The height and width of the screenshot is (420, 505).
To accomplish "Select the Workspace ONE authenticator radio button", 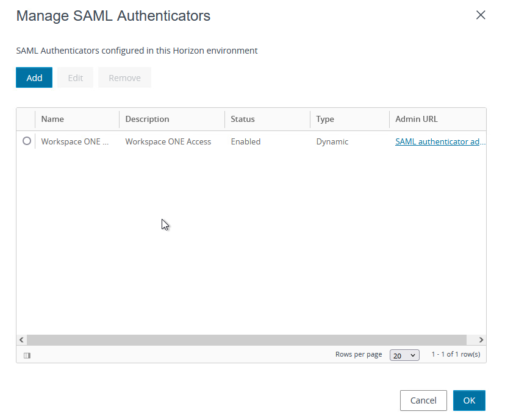I will click(26, 141).
